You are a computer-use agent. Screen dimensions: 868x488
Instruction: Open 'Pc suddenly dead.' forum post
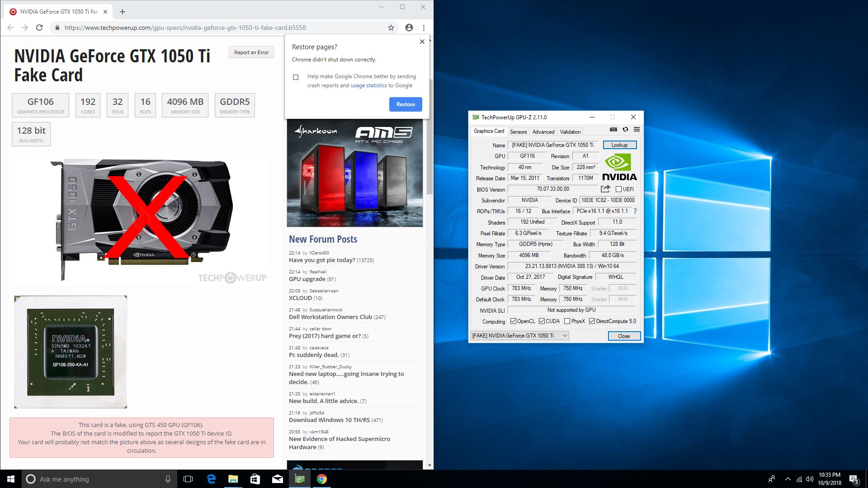tap(314, 355)
